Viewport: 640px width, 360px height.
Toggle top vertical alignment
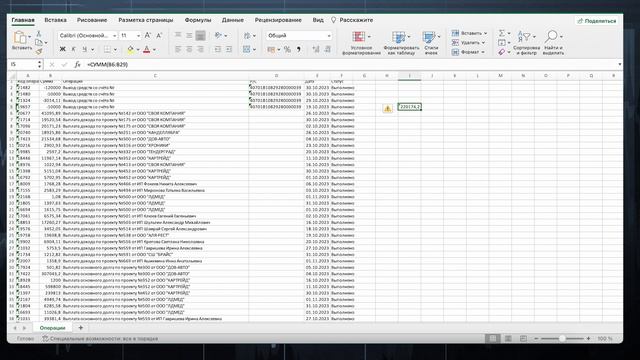178,36
